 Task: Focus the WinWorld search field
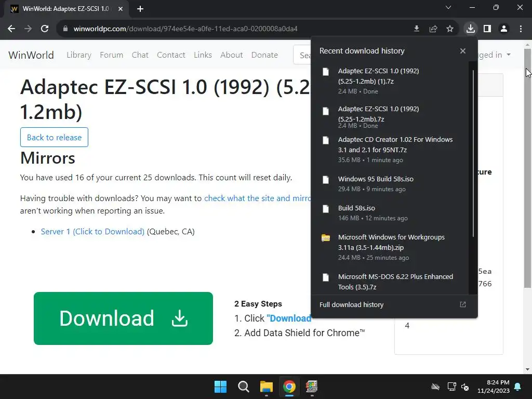pyautogui.click(x=302, y=55)
